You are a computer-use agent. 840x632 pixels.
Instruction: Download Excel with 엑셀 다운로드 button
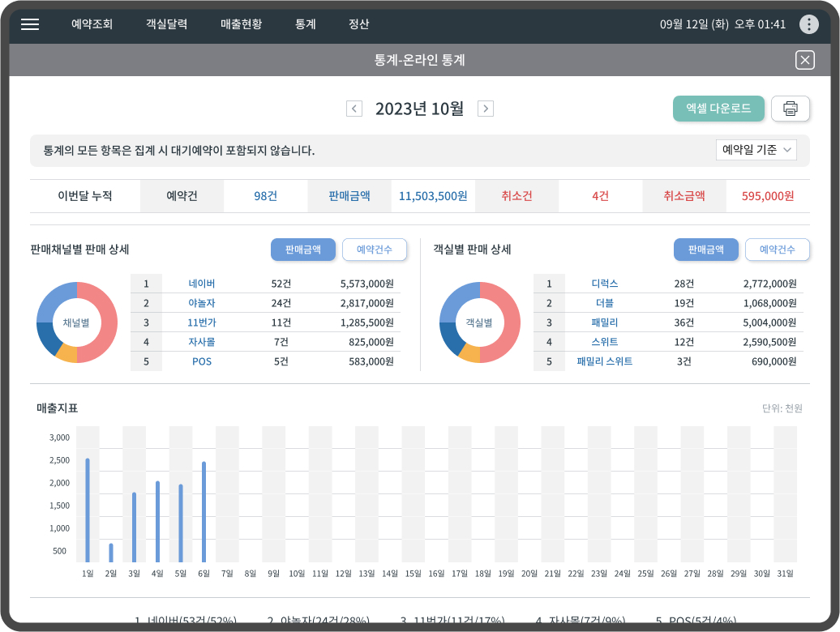coord(718,109)
